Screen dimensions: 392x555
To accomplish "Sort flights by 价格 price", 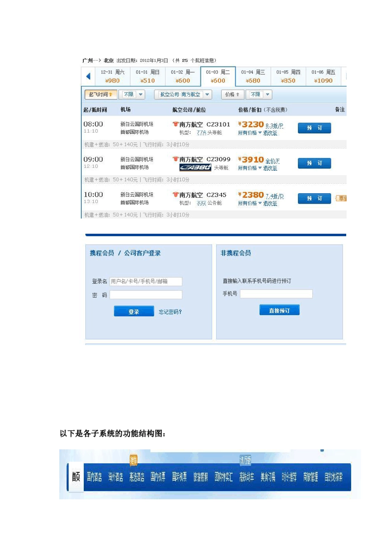I will (x=232, y=95).
